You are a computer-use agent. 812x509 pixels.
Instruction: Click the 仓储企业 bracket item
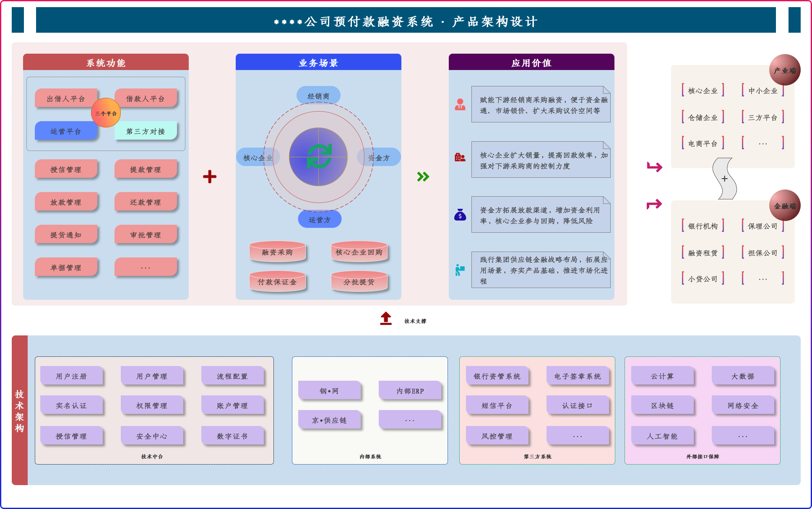click(x=703, y=117)
